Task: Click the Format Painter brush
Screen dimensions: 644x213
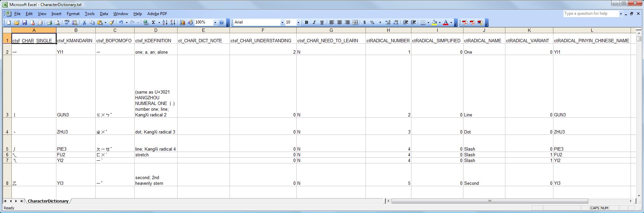Action: pos(112,22)
